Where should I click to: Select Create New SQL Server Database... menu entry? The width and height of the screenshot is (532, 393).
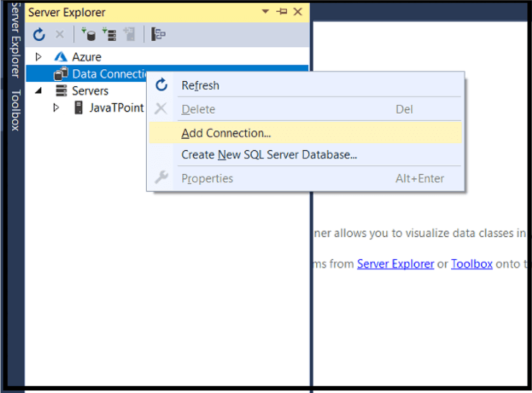click(x=269, y=155)
